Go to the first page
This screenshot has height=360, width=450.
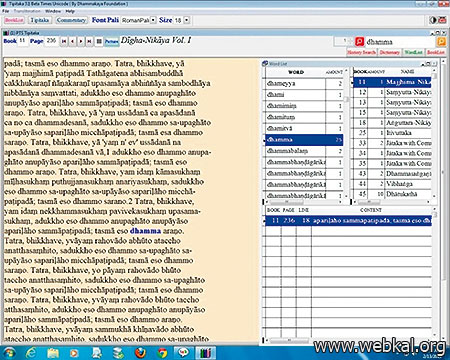(x=64, y=41)
